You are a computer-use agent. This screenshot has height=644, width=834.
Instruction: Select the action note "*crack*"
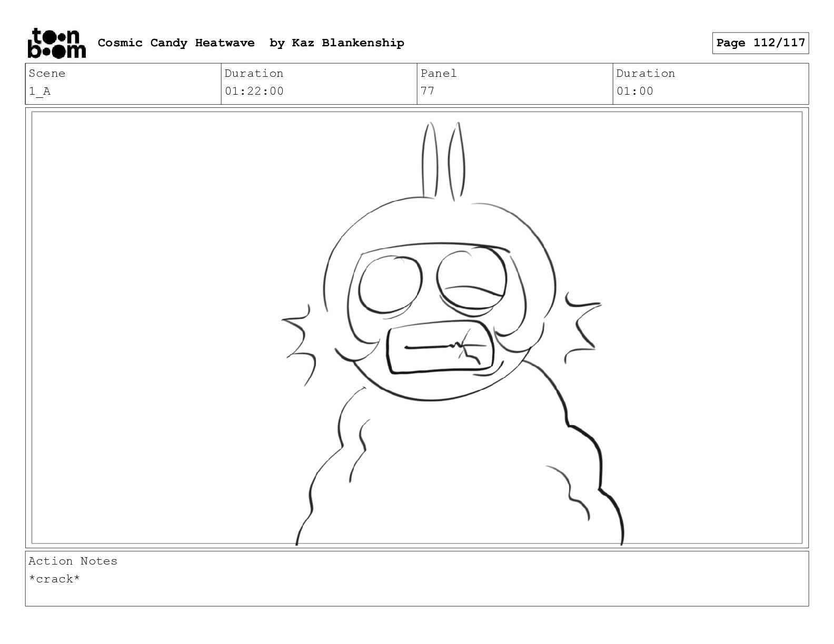[x=54, y=579]
